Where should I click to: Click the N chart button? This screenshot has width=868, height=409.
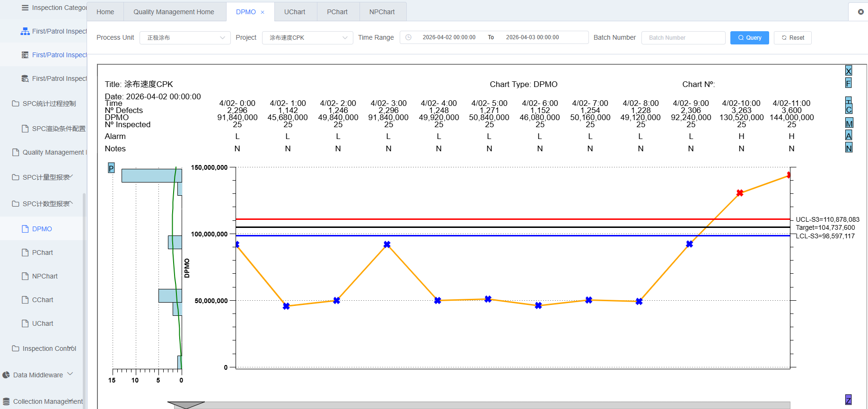pyautogui.click(x=849, y=148)
